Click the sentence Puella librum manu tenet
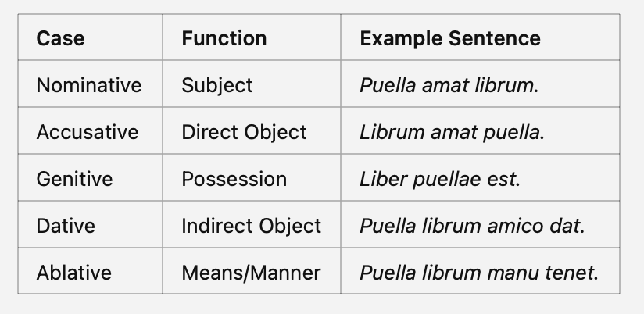644x314 pixels. pos(479,273)
